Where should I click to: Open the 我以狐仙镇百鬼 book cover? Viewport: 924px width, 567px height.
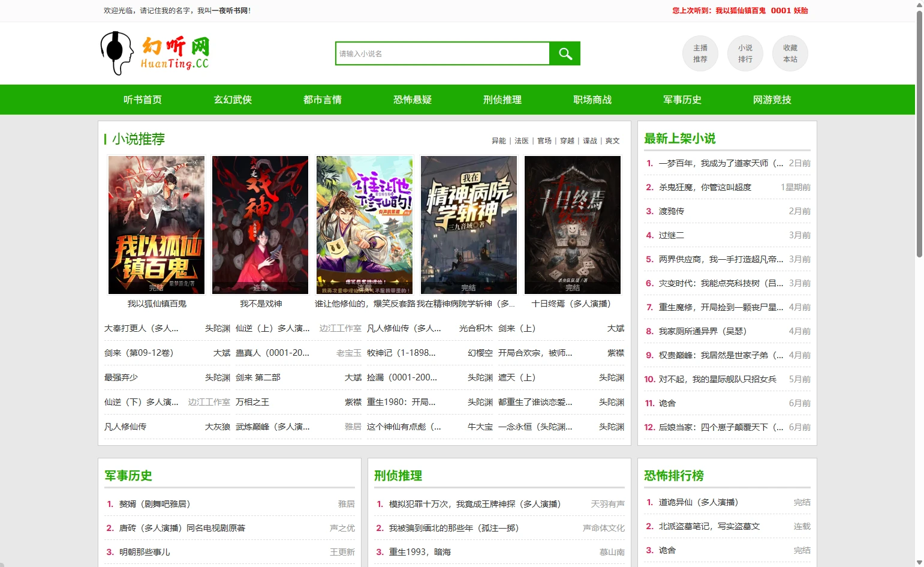[156, 225]
